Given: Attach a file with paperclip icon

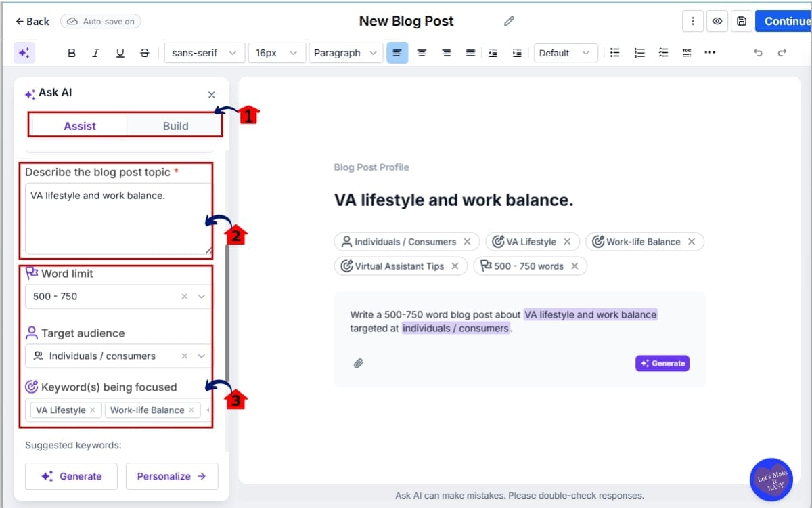Looking at the screenshot, I should [x=359, y=363].
